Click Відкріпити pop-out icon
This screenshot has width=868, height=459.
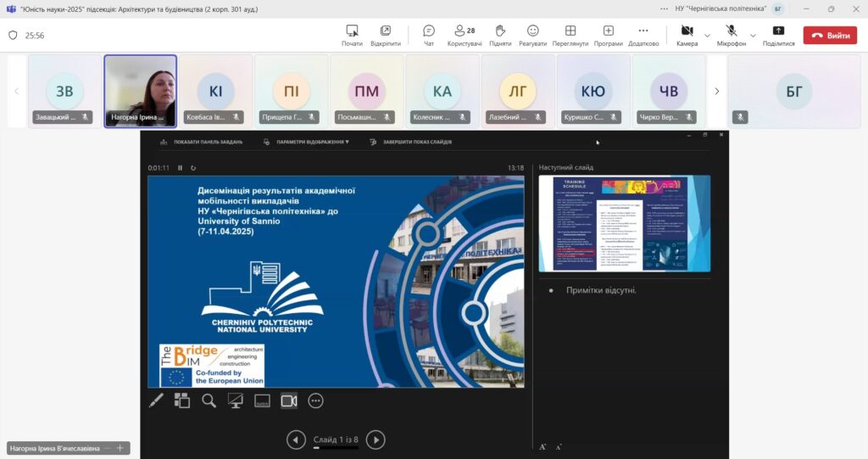386,36
